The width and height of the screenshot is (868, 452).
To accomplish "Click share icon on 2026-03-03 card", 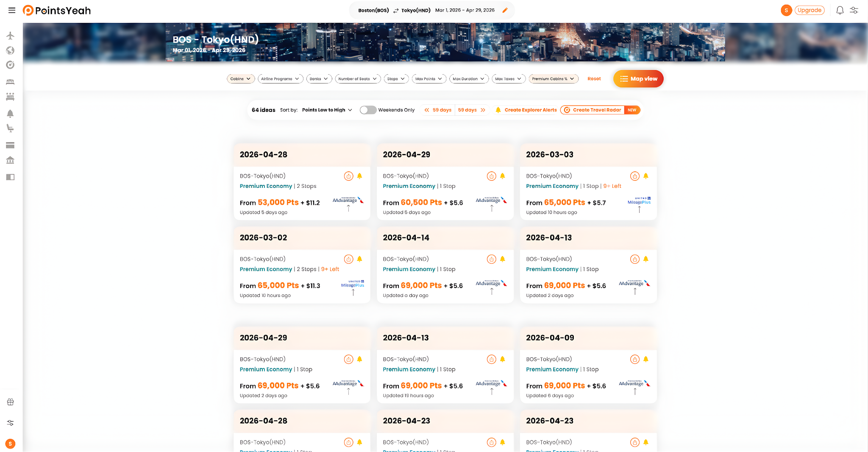I will (634, 176).
